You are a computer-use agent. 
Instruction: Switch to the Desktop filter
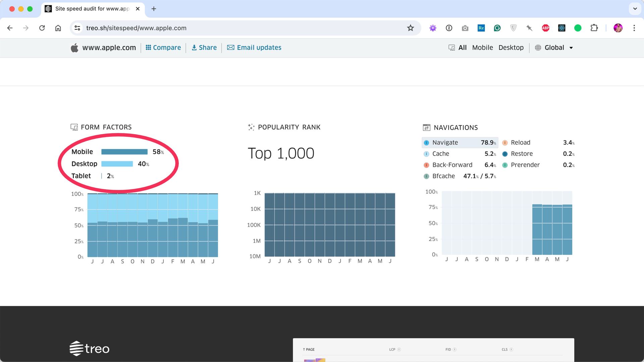(x=511, y=48)
